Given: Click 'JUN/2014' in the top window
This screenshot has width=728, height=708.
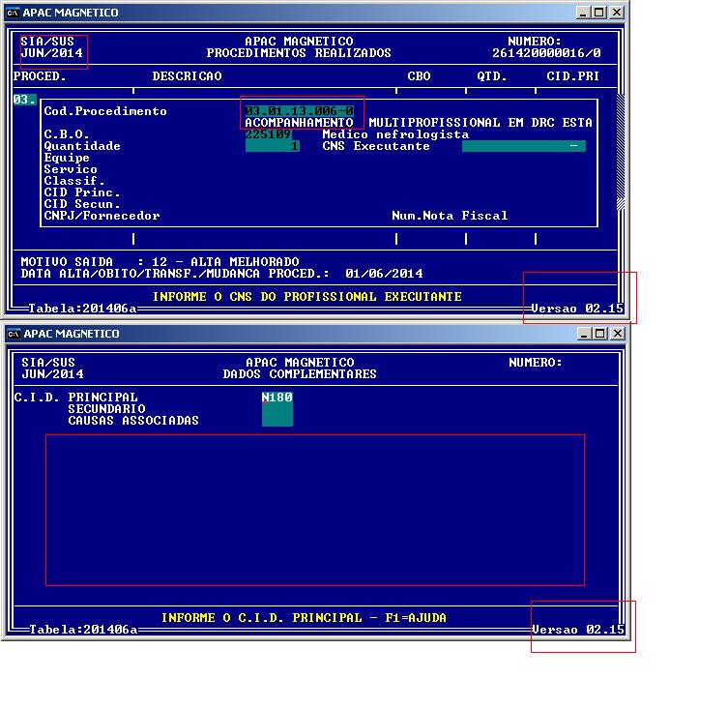Looking at the screenshot, I should (x=52, y=53).
